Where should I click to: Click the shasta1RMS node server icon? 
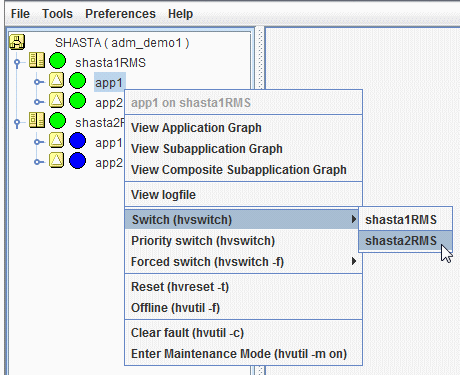click(37, 60)
